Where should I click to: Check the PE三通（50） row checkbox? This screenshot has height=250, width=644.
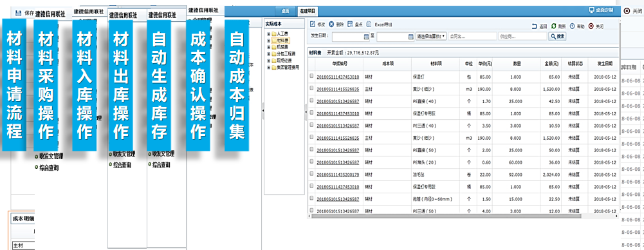312,211
